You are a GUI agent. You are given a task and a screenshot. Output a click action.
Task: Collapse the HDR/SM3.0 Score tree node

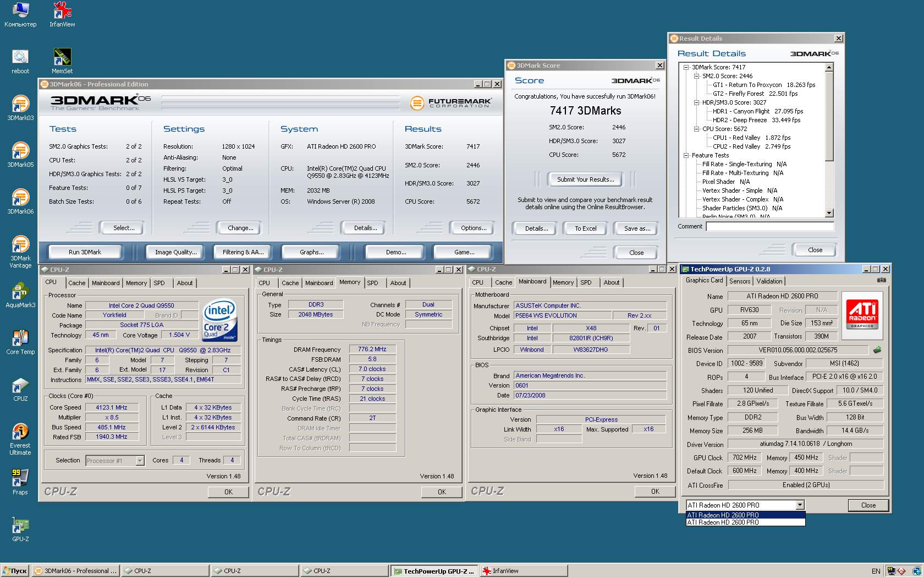coord(697,102)
